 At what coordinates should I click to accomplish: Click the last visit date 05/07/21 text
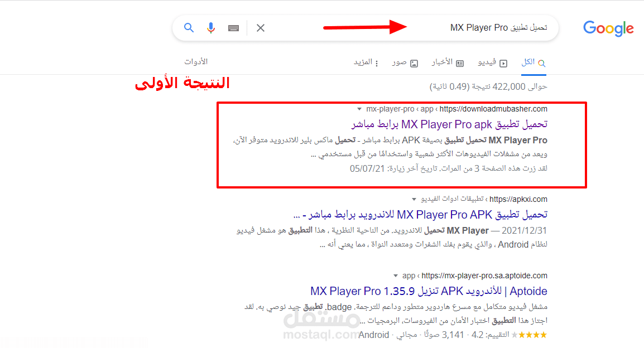point(367,168)
